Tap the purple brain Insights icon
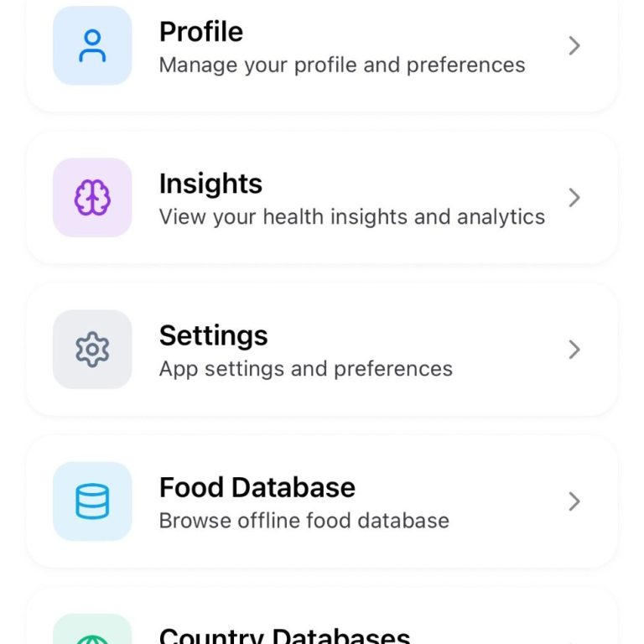The image size is (644, 644). point(92,198)
